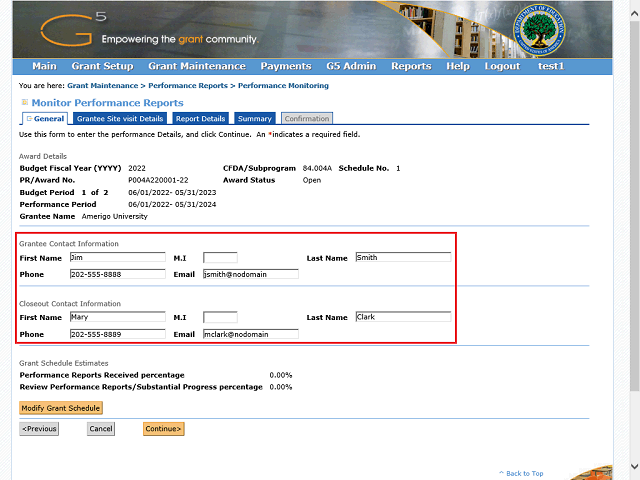The height and width of the screenshot is (480, 640).
Task: Open the Grant Maintenance menu
Action: click(x=197, y=66)
